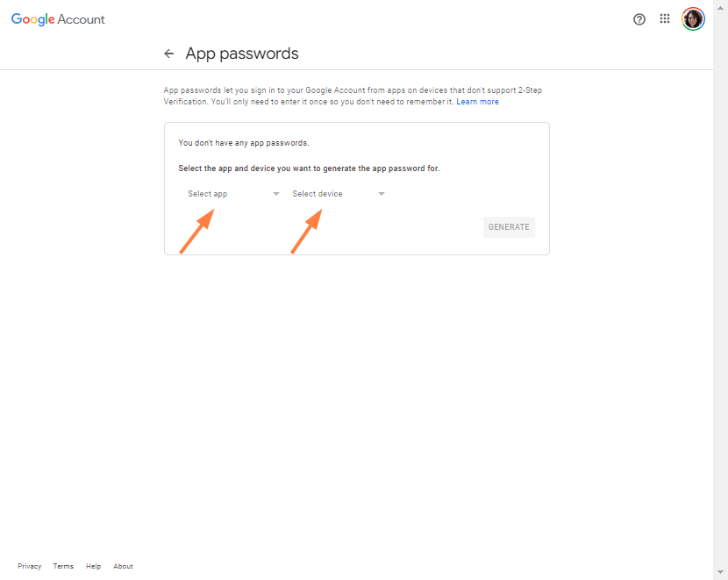Open the "Select app" dropdown label
The image size is (728, 580).
tap(208, 194)
